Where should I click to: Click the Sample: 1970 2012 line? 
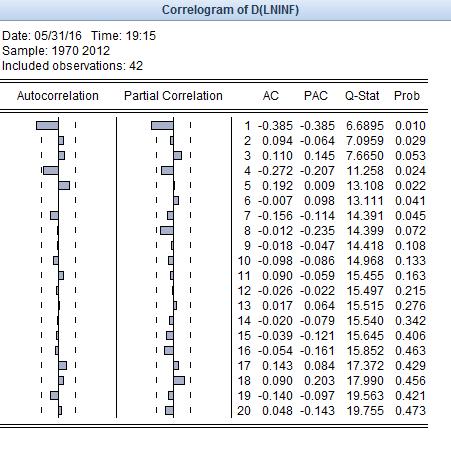[56, 51]
